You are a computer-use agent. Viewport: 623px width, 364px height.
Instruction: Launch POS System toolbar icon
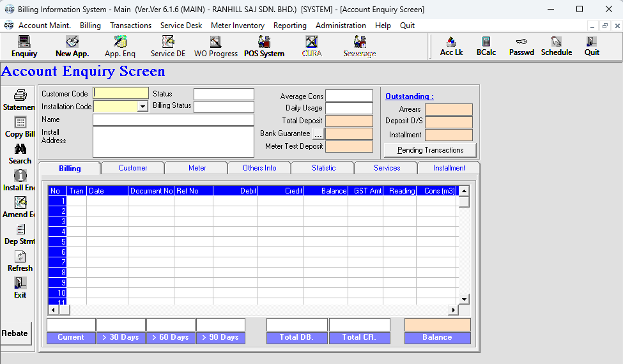point(265,47)
